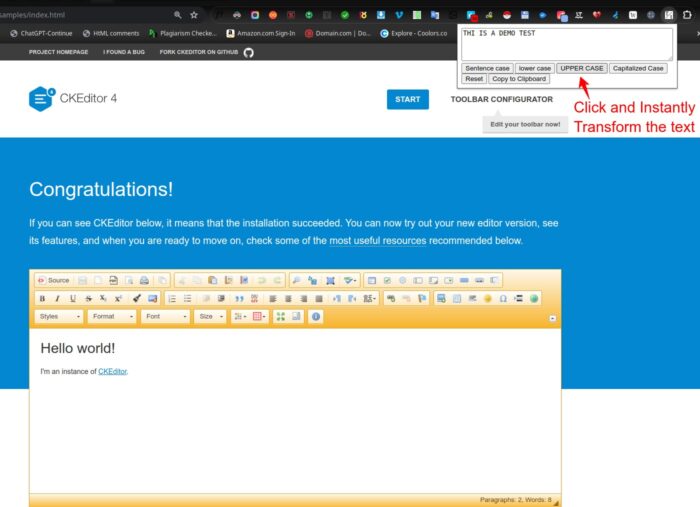Toggle Subscript formatting
The width and height of the screenshot is (700, 507).
pyautogui.click(x=103, y=299)
